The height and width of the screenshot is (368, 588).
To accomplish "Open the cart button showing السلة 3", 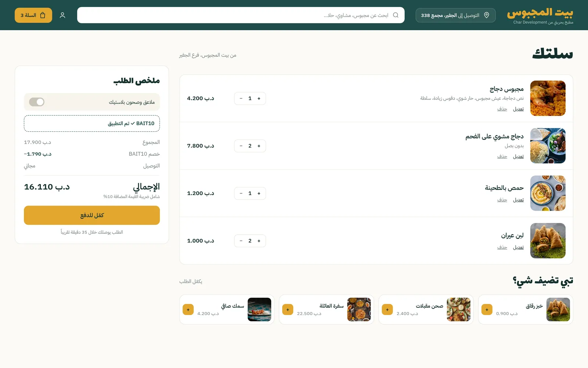I will [33, 15].
